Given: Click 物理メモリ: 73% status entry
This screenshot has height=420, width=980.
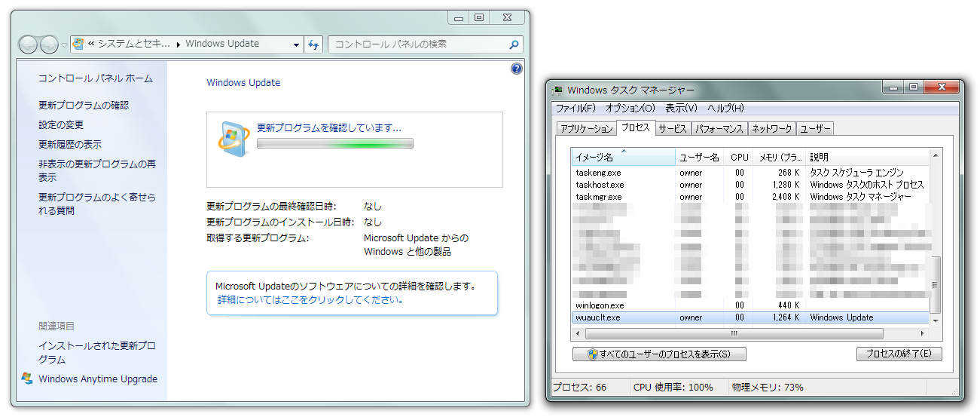Looking at the screenshot, I should [x=767, y=387].
